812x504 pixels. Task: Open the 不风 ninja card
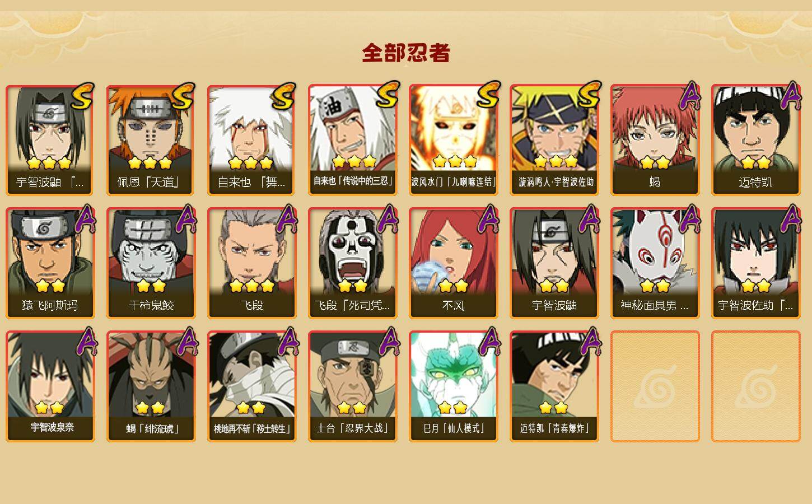(453, 263)
